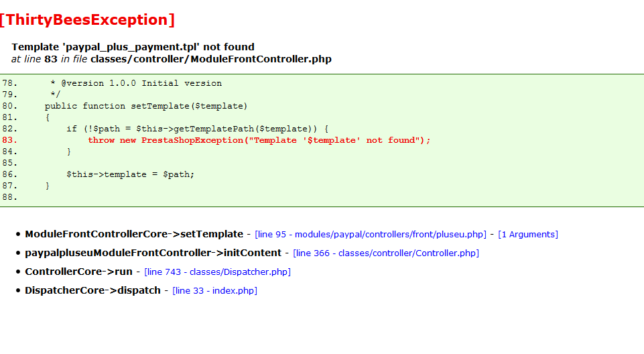Click line number 88 at the end of the code listing

[x=9, y=197]
